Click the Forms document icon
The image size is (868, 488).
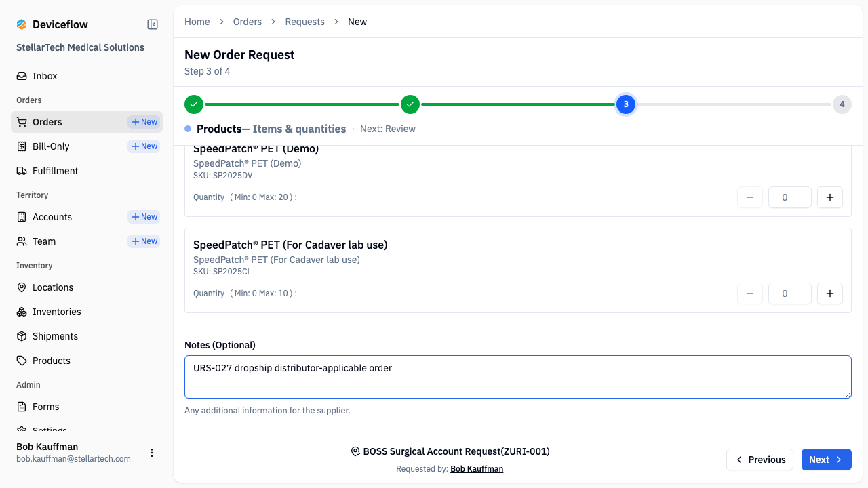(22, 407)
